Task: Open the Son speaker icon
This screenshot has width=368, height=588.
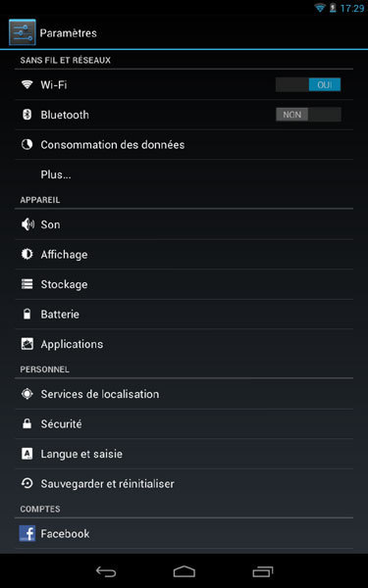Action: pyautogui.click(x=27, y=224)
